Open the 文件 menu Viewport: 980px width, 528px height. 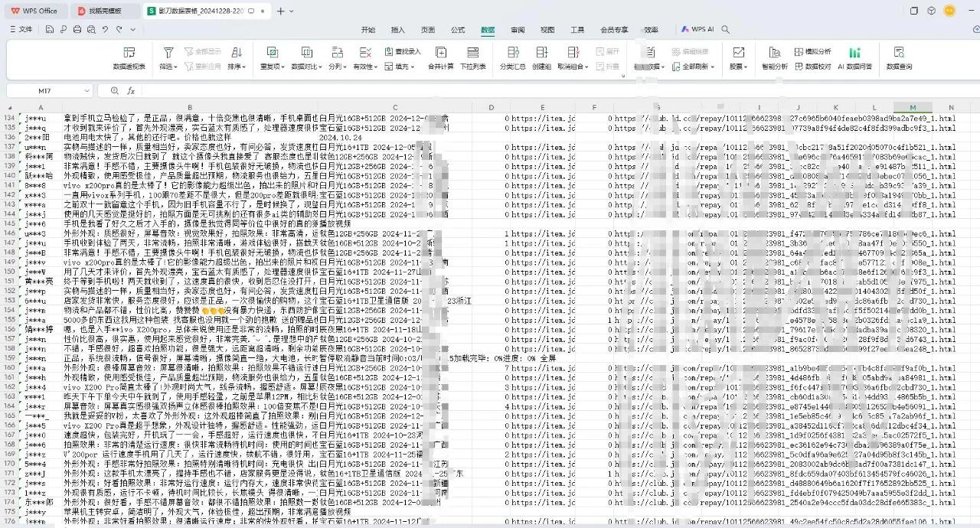click(23, 29)
